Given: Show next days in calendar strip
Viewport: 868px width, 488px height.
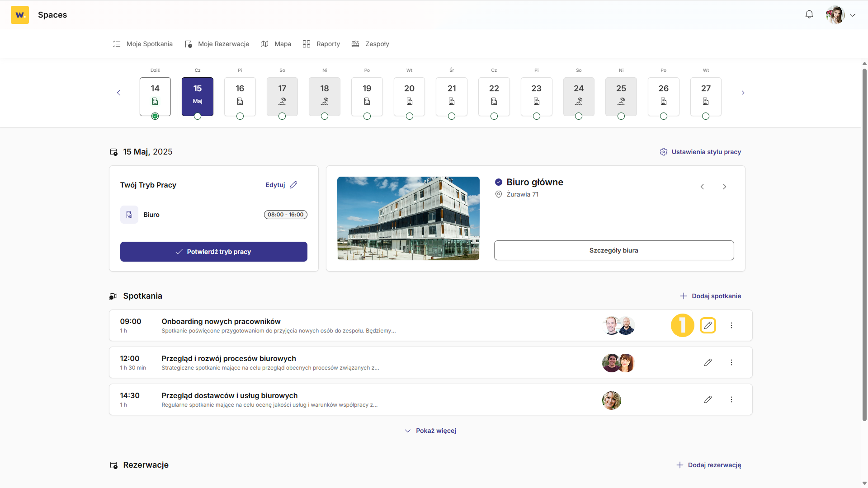Looking at the screenshot, I should (743, 93).
